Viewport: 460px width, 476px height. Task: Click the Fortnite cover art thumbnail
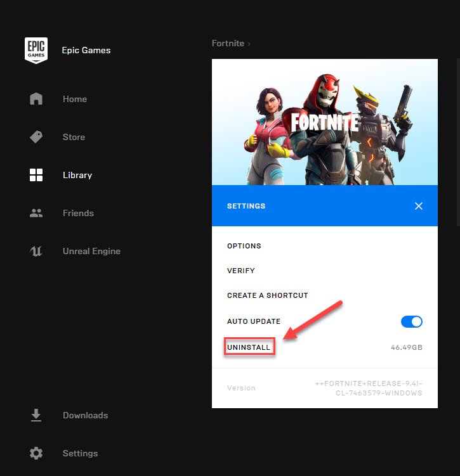tap(324, 122)
